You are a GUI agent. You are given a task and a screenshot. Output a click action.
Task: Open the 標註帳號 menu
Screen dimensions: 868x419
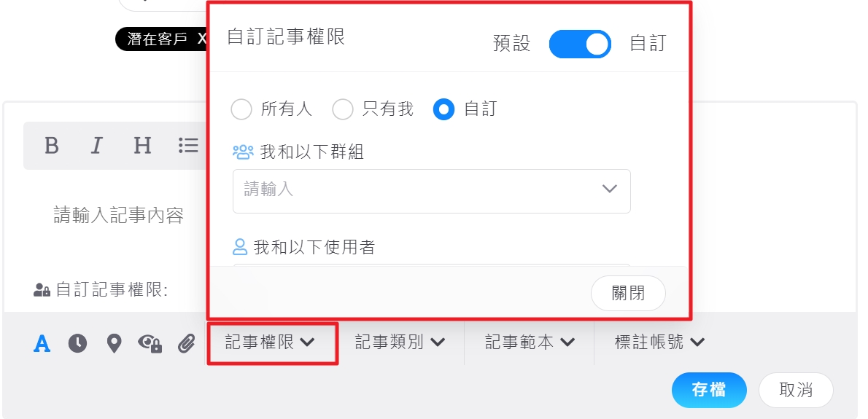659,342
